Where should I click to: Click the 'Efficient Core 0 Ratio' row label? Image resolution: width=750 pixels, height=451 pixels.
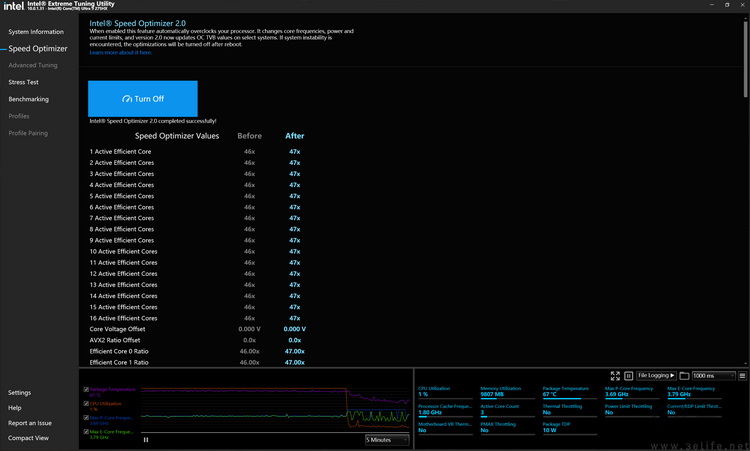point(119,352)
